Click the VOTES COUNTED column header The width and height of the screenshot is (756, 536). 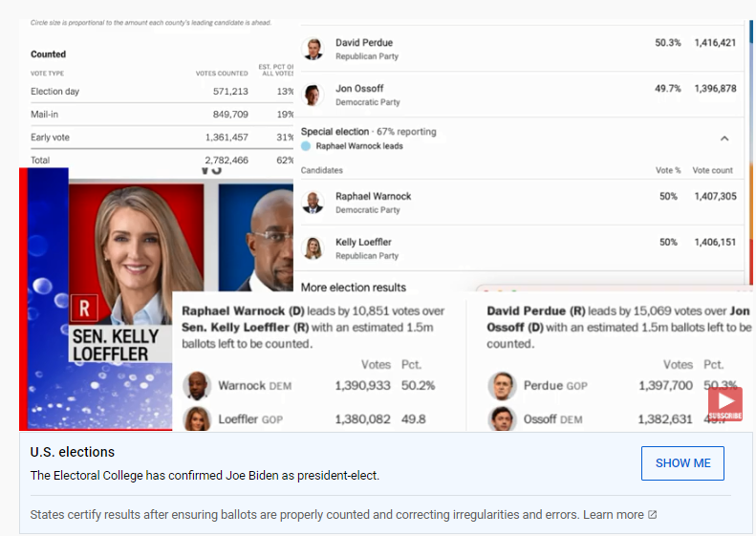(x=222, y=74)
